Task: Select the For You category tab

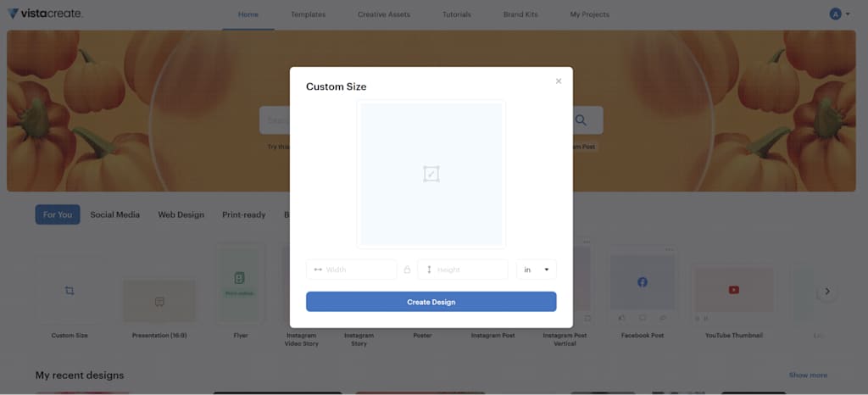Action: (x=58, y=214)
